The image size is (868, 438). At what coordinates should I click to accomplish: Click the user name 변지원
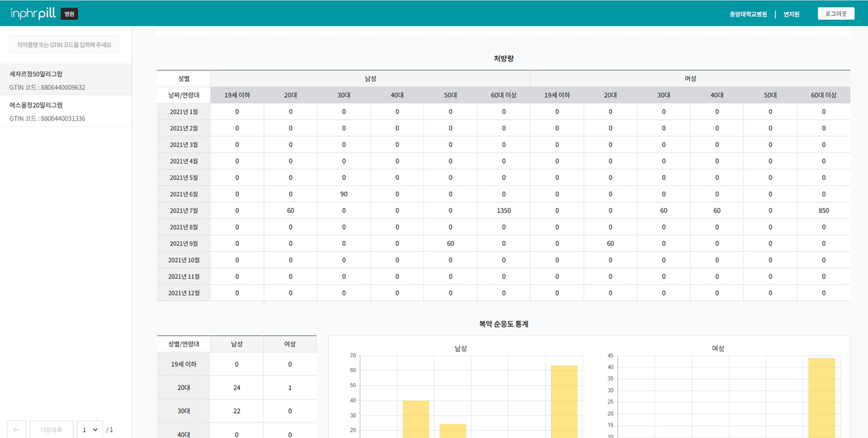(x=791, y=14)
